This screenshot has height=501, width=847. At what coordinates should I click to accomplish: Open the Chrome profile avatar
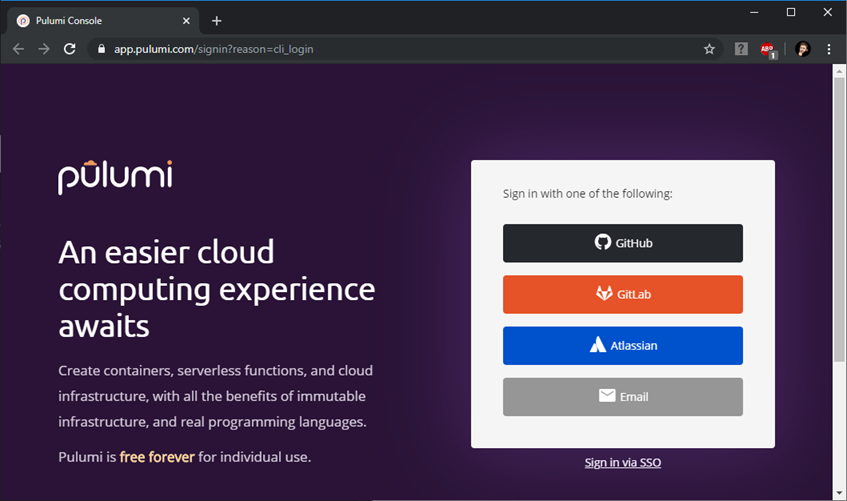pyautogui.click(x=803, y=49)
